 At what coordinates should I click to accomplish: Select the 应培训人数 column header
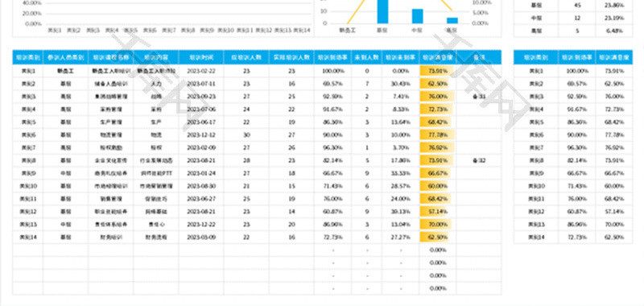[x=246, y=57]
